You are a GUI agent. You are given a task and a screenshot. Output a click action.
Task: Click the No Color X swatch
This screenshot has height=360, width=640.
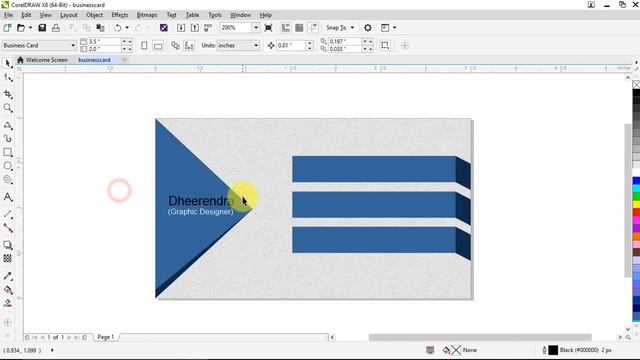(x=636, y=84)
